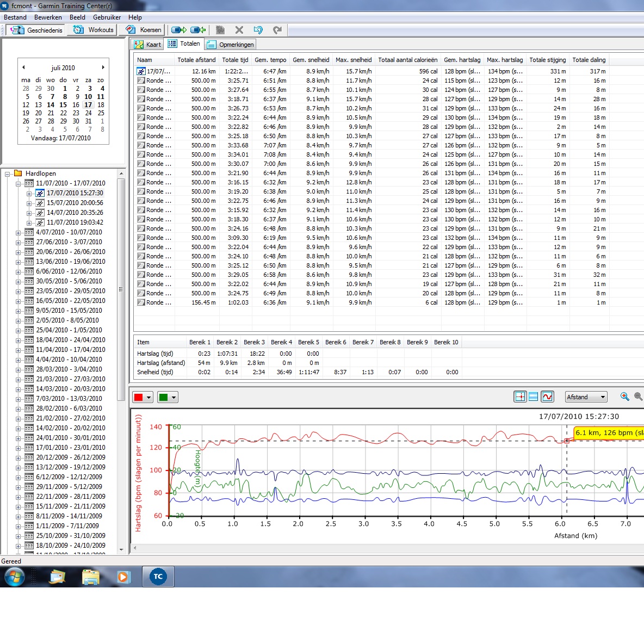Open Windows Start menu
The width and height of the screenshot is (644, 644).
(14, 577)
